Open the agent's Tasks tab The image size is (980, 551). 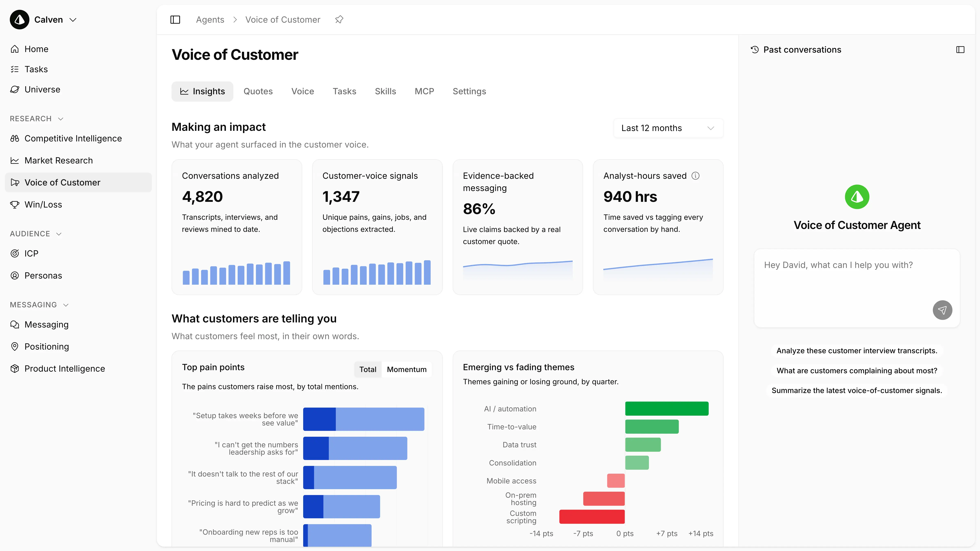pyautogui.click(x=344, y=91)
